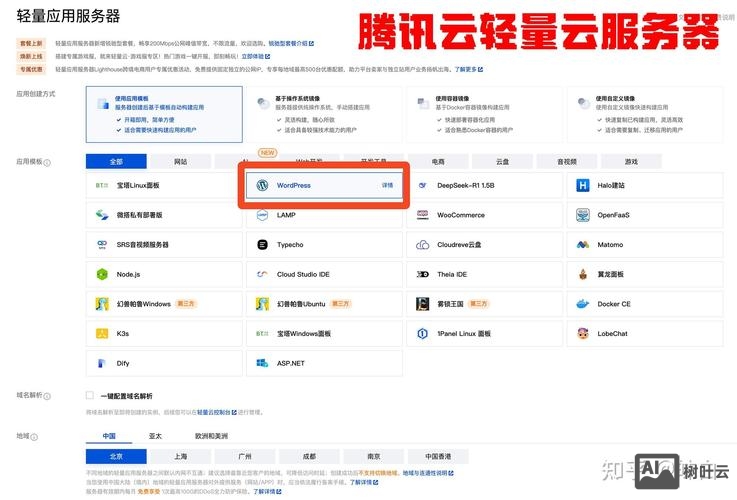Select the 中国香港 region button
The width and height of the screenshot is (737, 500).
(438, 456)
